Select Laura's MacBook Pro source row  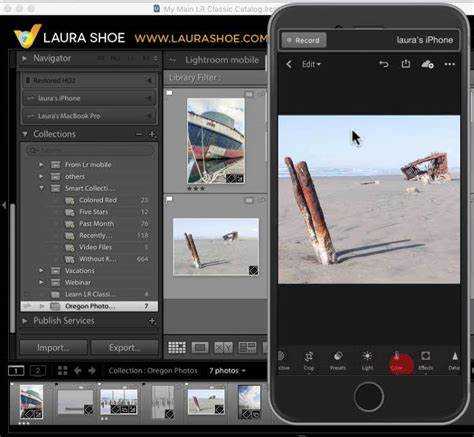89,116
